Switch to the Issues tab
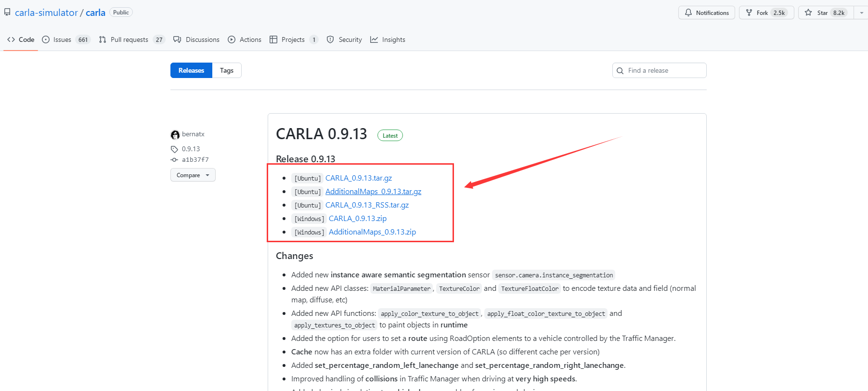The image size is (868, 391). [x=66, y=39]
